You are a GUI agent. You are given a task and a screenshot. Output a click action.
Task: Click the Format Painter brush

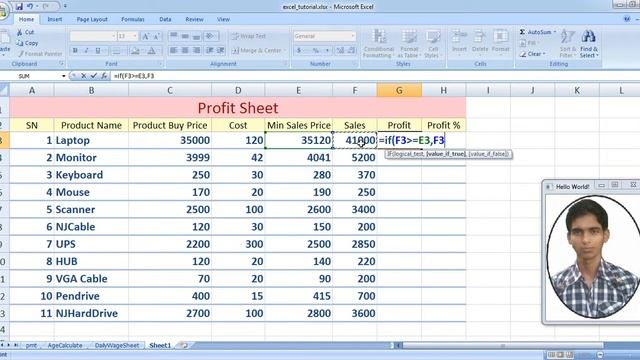coord(21,54)
